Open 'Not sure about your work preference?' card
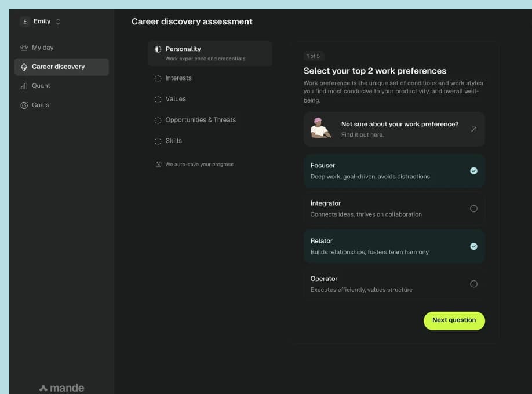This screenshot has width=532, height=394. (x=394, y=129)
